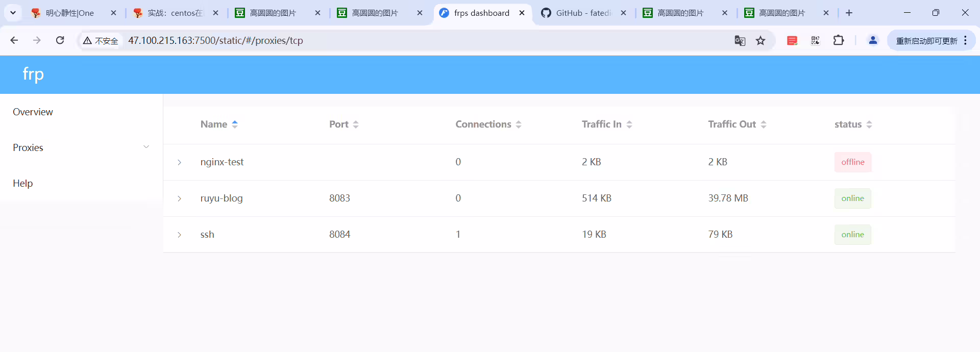Viewport: 980px width, 352px height.
Task: Sort proxies by Port column arrows
Action: tap(356, 124)
